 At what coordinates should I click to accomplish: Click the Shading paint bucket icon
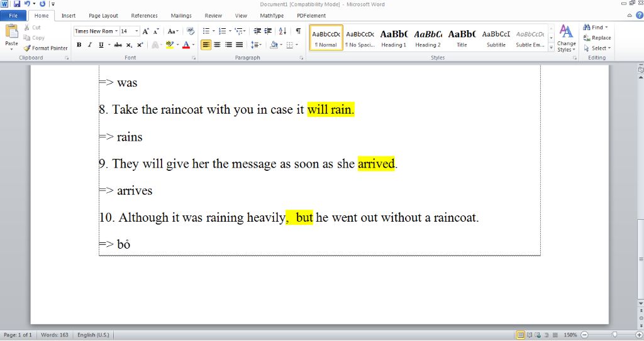pyautogui.click(x=274, y=45)
